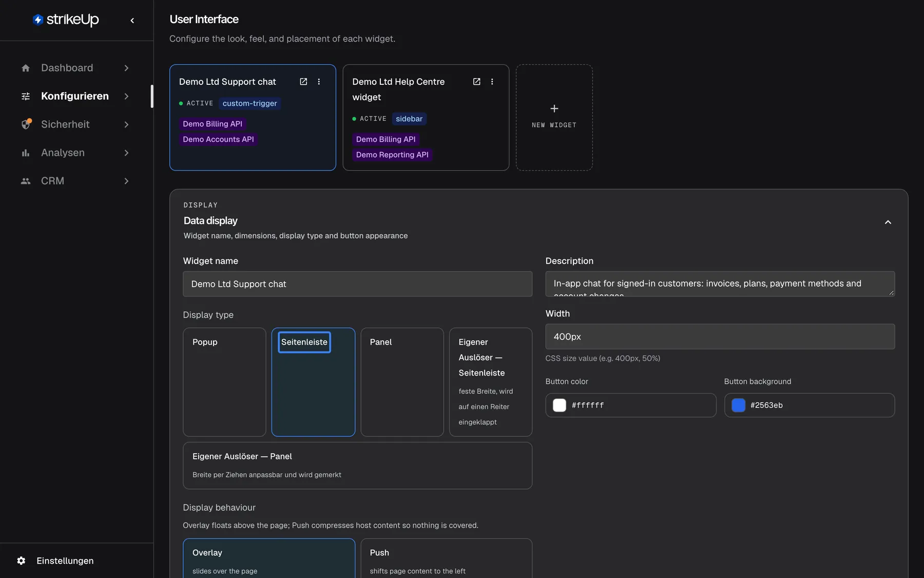Collapse the Data display section

click(888, 222)
